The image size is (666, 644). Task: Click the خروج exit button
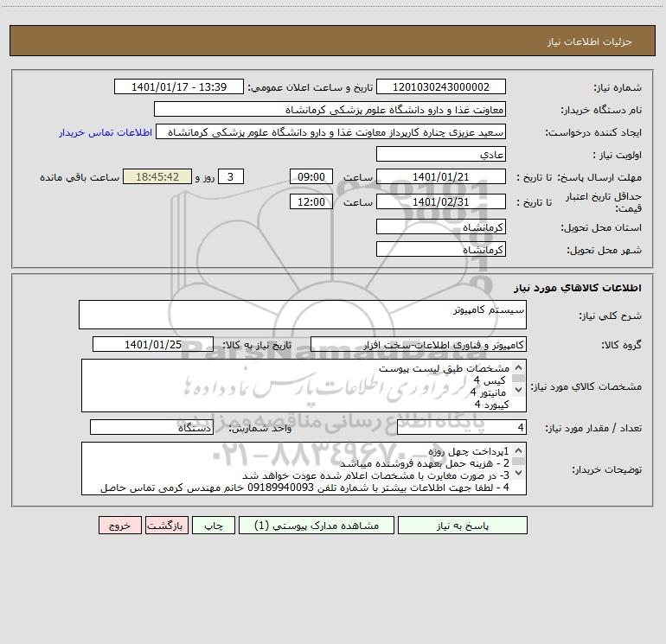coord(119,526)
